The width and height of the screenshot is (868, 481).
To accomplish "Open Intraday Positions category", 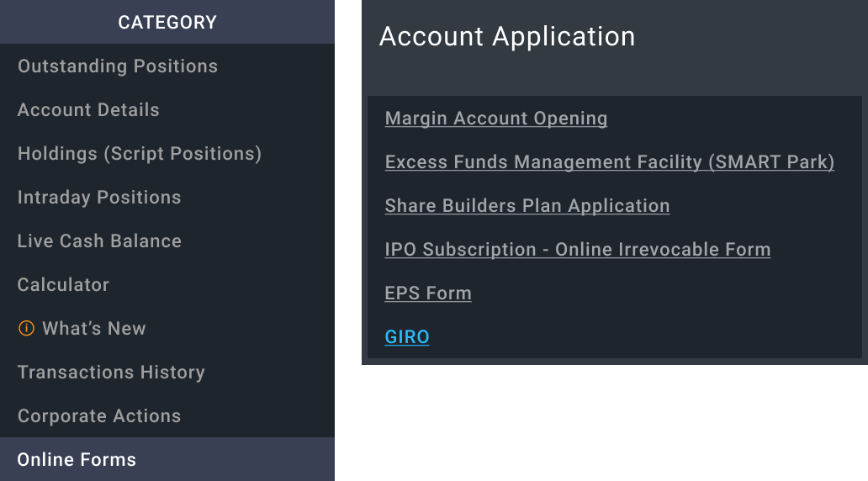I will pyautogui.click(x=99, y=198).
